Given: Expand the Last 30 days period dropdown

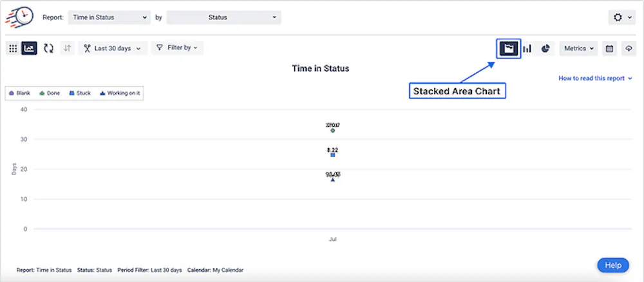Looking at the screenshot, I should click(x=113, y=48).
